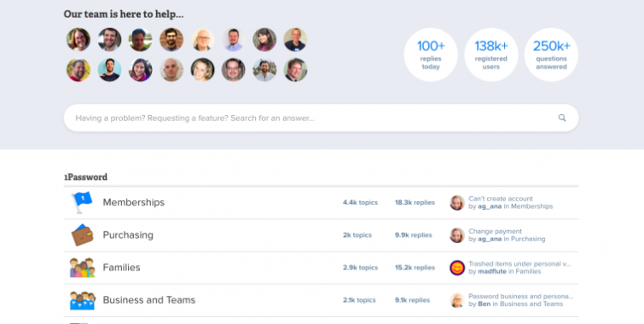
Task: Select the last avatar in bottom team row
Action: pos(295,70)
